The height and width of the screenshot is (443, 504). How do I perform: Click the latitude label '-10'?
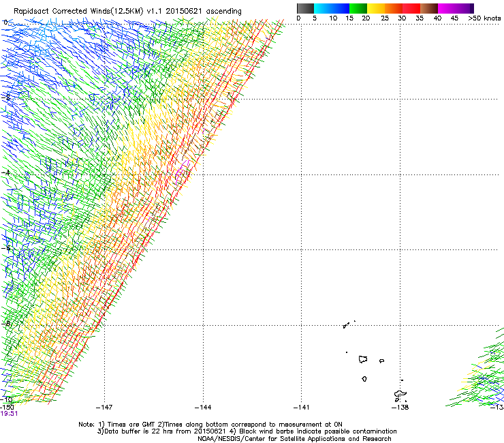[x=6, y=399]
